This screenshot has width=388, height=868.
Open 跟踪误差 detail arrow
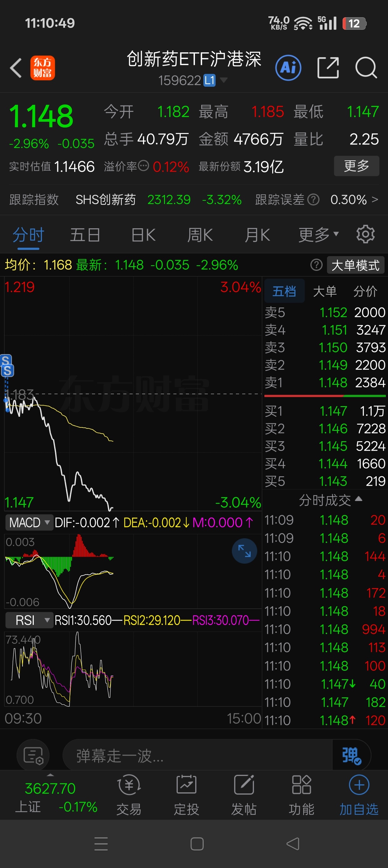tap(375, 199)
